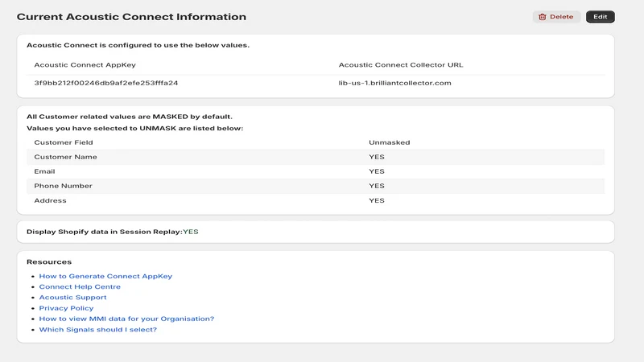Open the Privacy Policy link
Viewport: 644px width, 362px height.
click(x=66, y=308)
